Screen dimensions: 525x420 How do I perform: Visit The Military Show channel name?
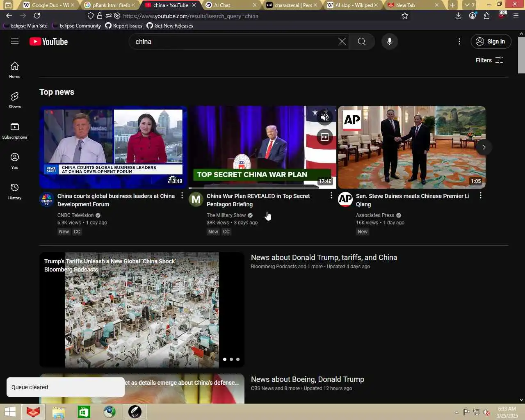pos(226,215)
